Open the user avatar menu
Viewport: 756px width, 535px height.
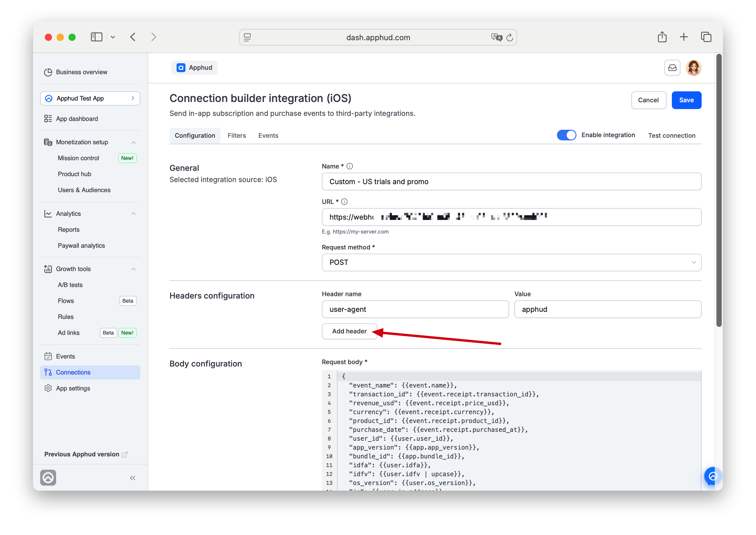[x=693, y=68]
